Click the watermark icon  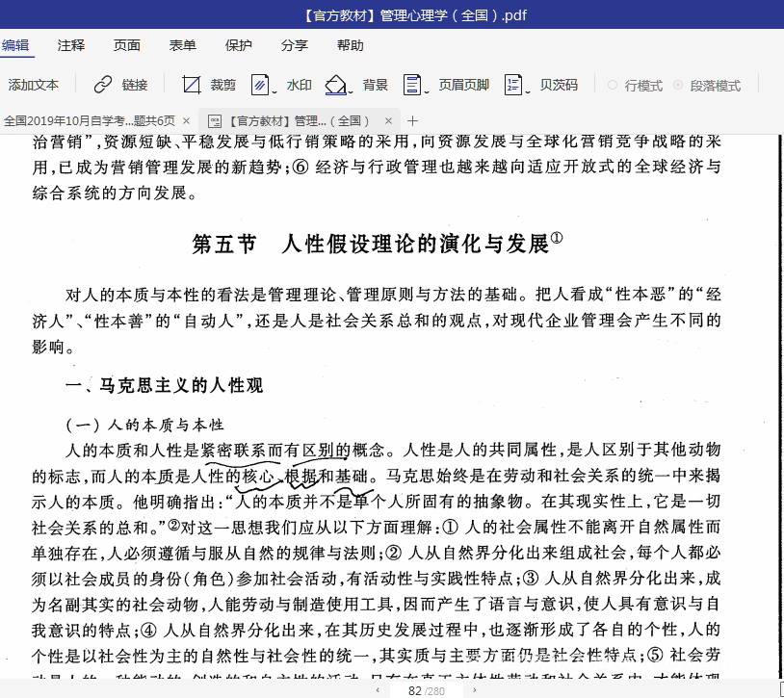coord(260,85)
